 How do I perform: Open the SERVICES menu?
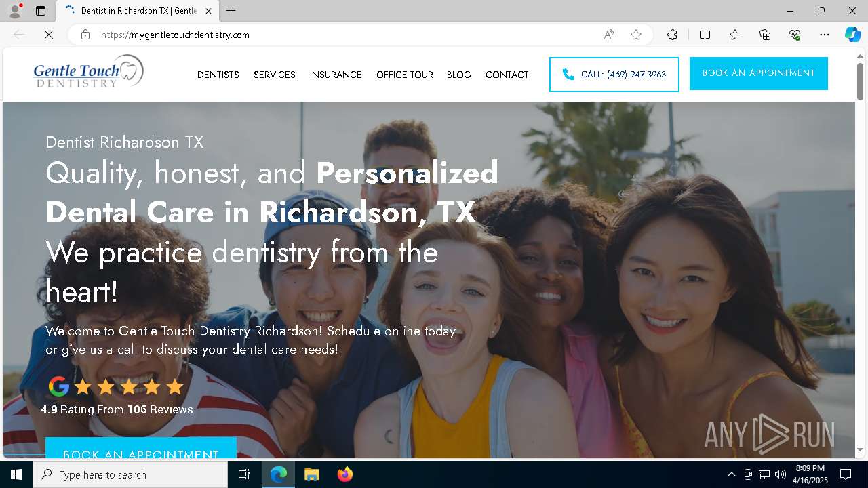(x=275, y=75)
